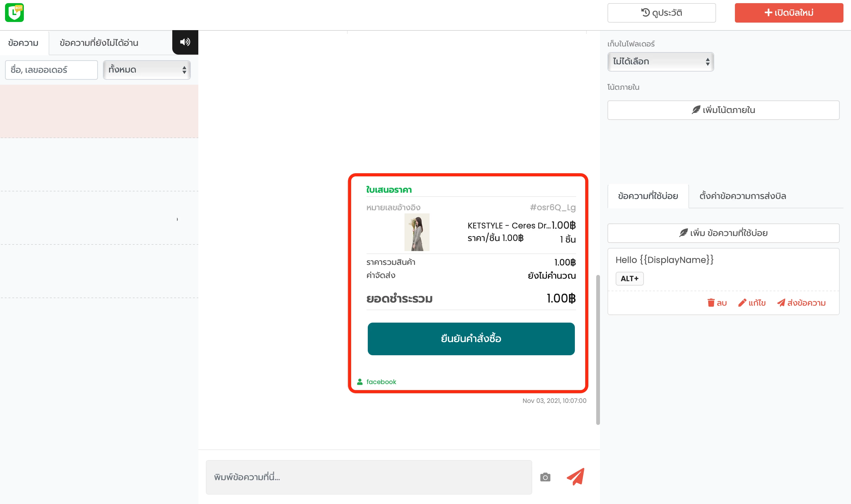Switch to the ข้อความที่ยังไม่ได้อ่าน tab
The height and width of the screenshot is (504, 851).
pos(99,43)
